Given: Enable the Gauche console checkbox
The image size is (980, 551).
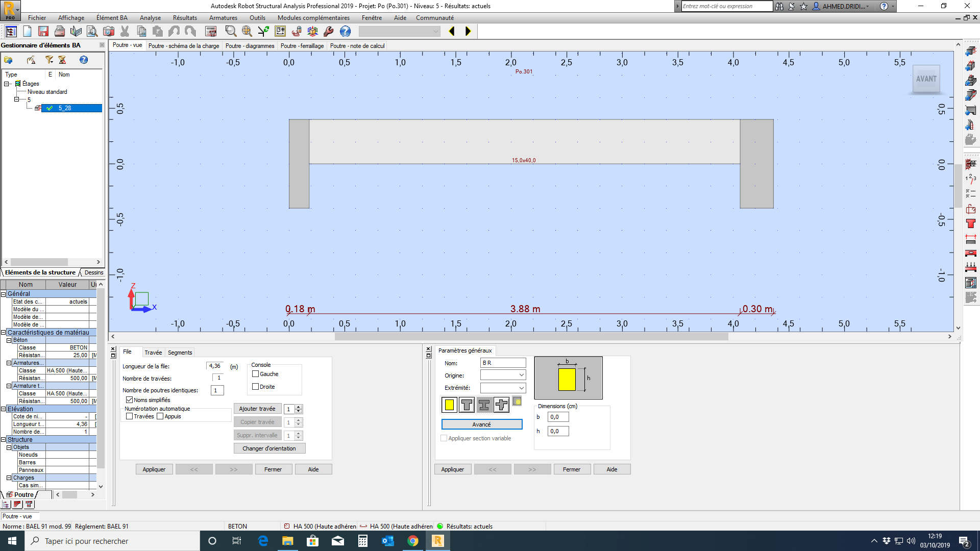Looking at the screenshot, I should click(x=256, y=374).
